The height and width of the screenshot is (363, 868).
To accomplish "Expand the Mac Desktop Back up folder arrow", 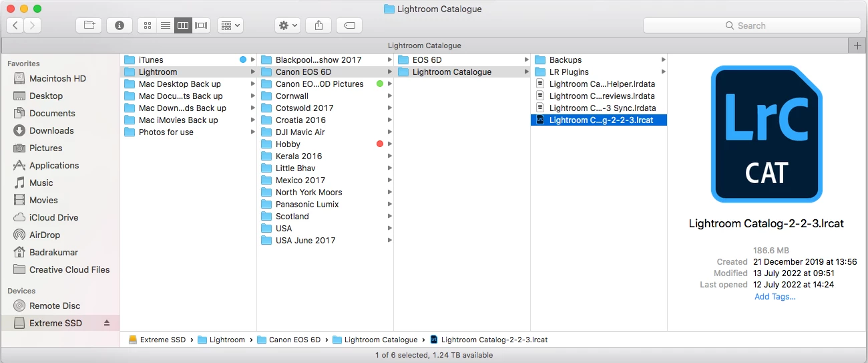I will (x=252, y=84).
